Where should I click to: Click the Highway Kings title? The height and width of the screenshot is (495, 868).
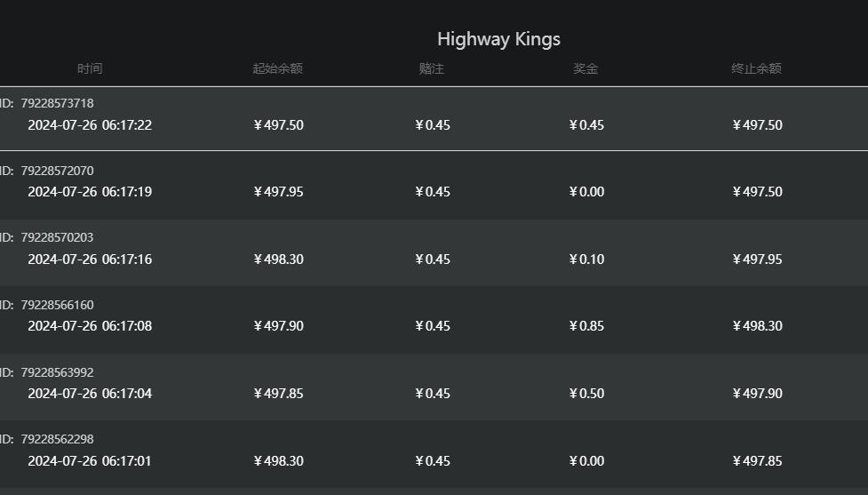coord(498,39)
